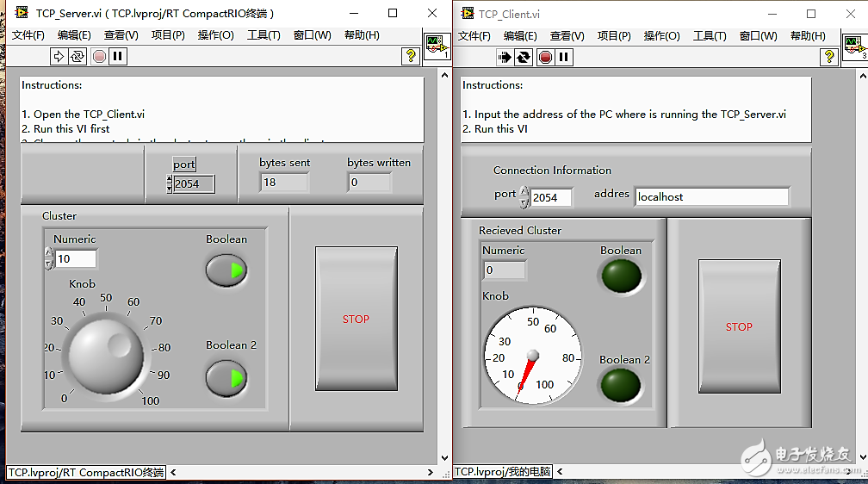Click TCP.lvproj/我的电脑 status label
Screen dimensions: 868x484
tap(503, 471)
